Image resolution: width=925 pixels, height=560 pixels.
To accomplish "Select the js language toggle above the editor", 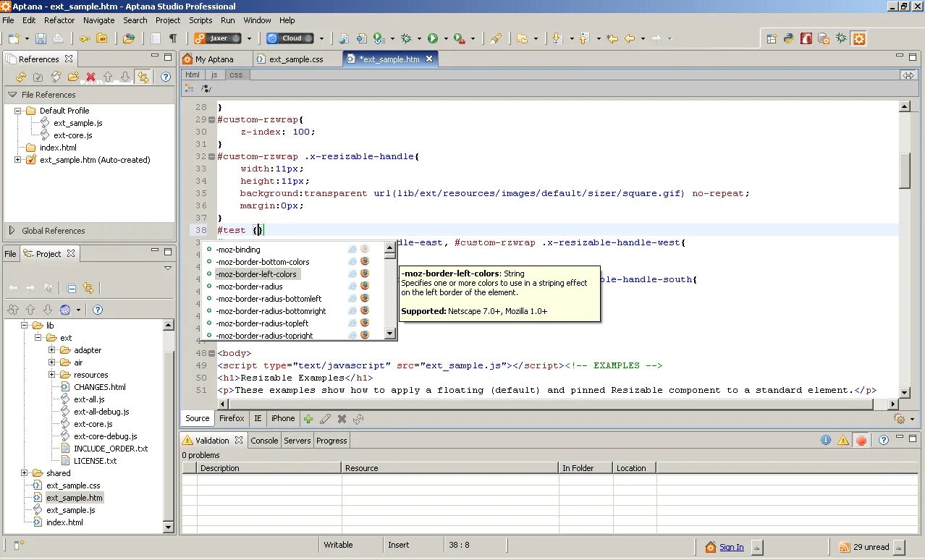I will tap(214, 75).
